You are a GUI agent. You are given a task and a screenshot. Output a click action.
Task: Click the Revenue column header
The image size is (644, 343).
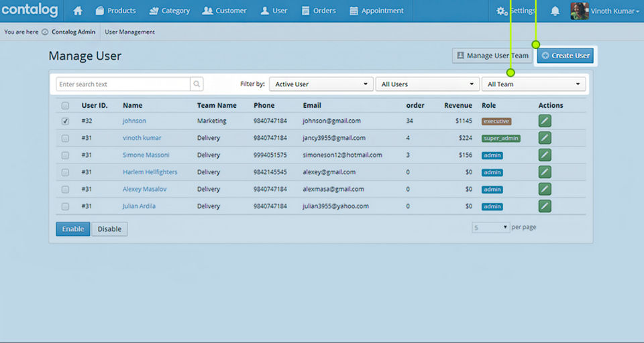coord(458,105)
